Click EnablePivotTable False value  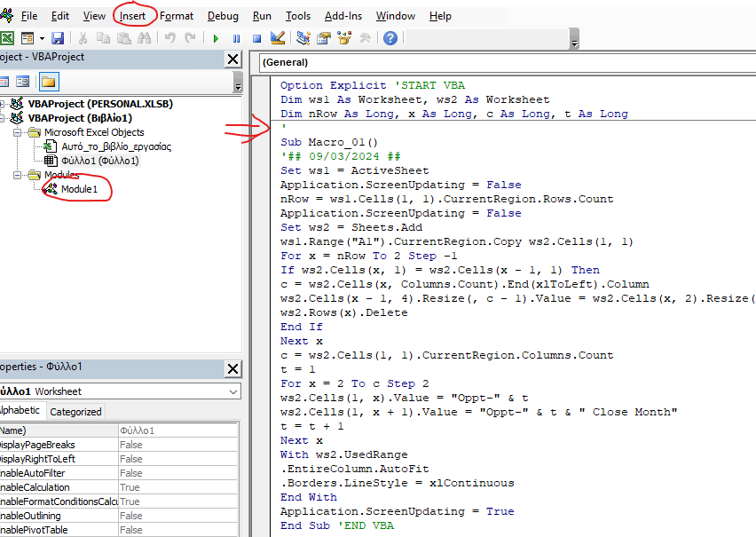[178, 530]
